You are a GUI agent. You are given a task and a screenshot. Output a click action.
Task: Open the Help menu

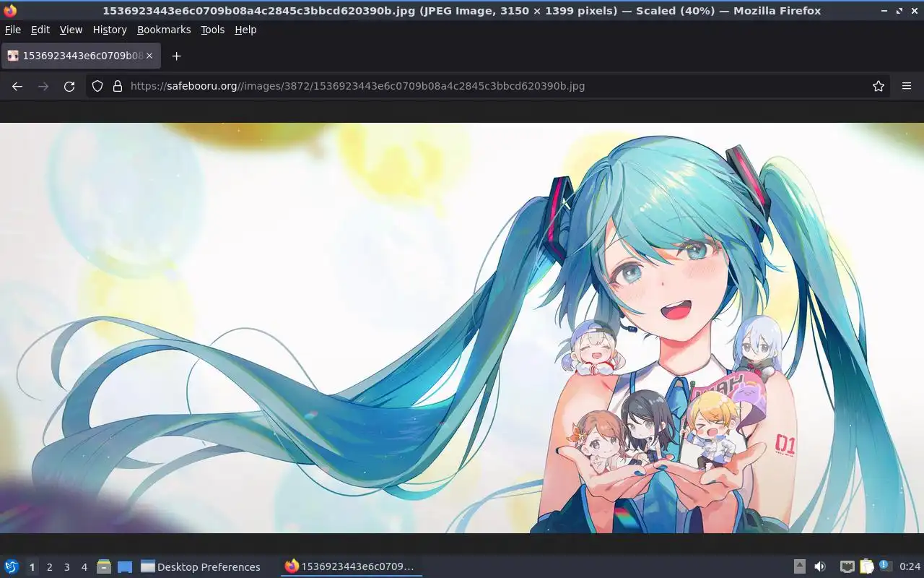click(x=245, y=30)
